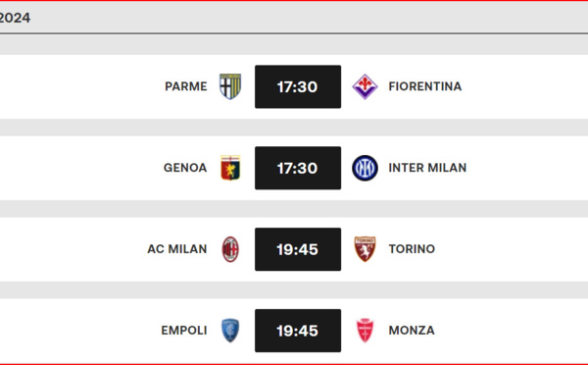This screenshot has width=588, height=365.
Task: Click the Fiorentina club logo
Action: click(x=365, y=86)
